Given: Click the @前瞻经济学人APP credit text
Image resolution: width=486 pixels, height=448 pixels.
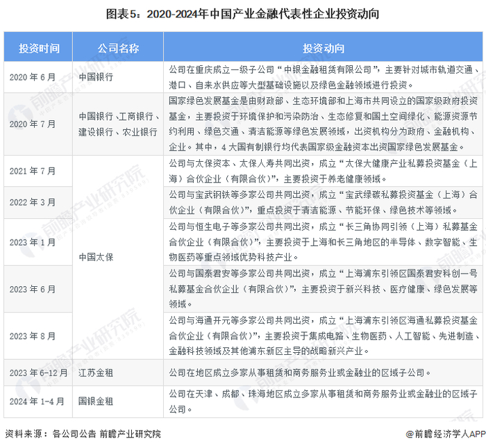Looking at the screenshot, I should [446, 434].
